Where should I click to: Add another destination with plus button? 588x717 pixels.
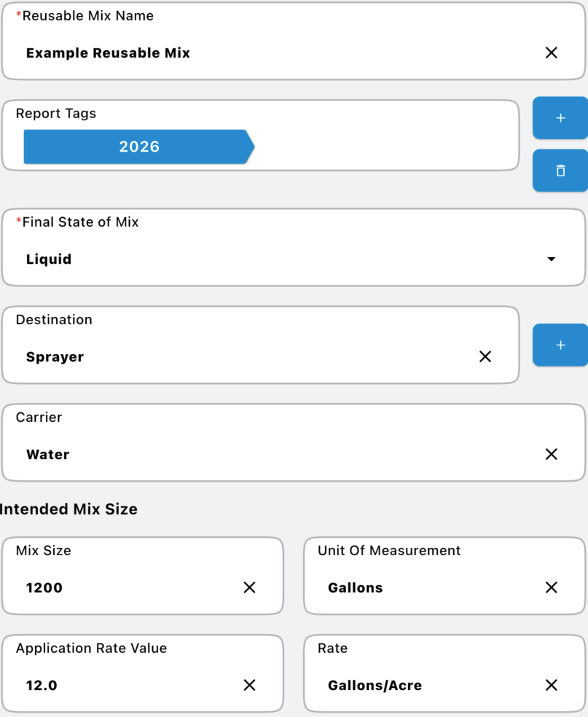pyautogui.click(x=560, y=345)
